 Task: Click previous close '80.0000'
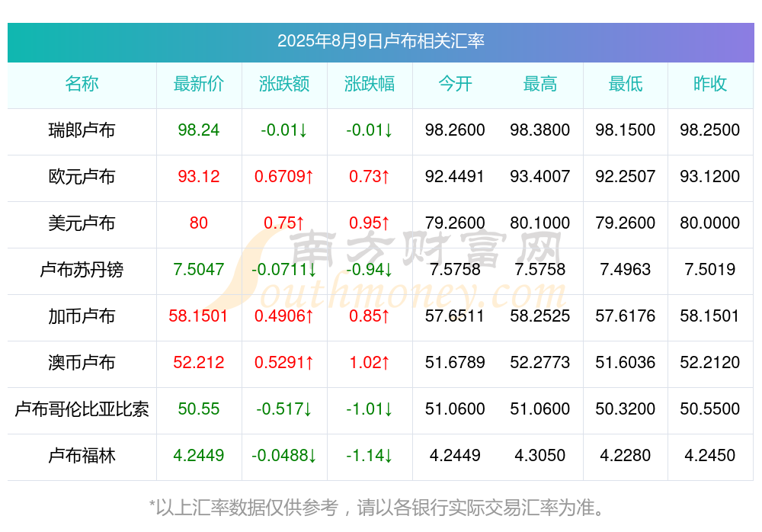pos(709,223)
